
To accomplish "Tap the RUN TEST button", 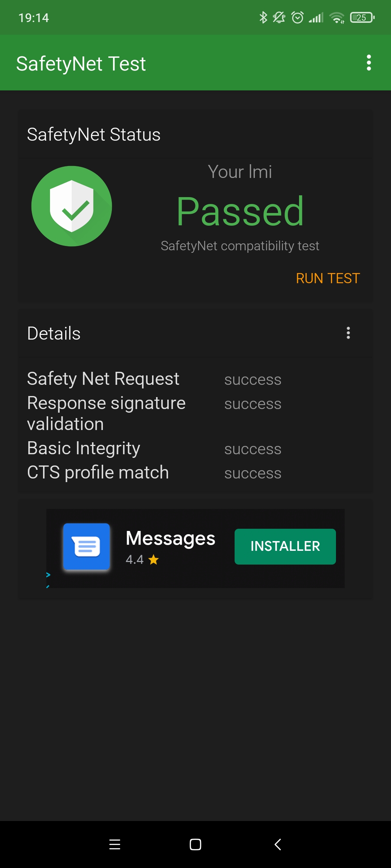I will tap(328, 278).
